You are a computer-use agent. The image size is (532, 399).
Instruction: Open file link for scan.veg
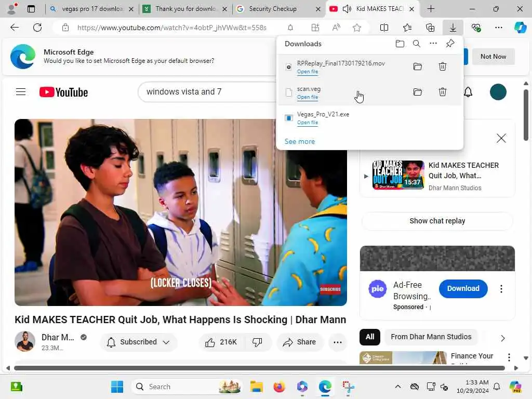(308, 97)
